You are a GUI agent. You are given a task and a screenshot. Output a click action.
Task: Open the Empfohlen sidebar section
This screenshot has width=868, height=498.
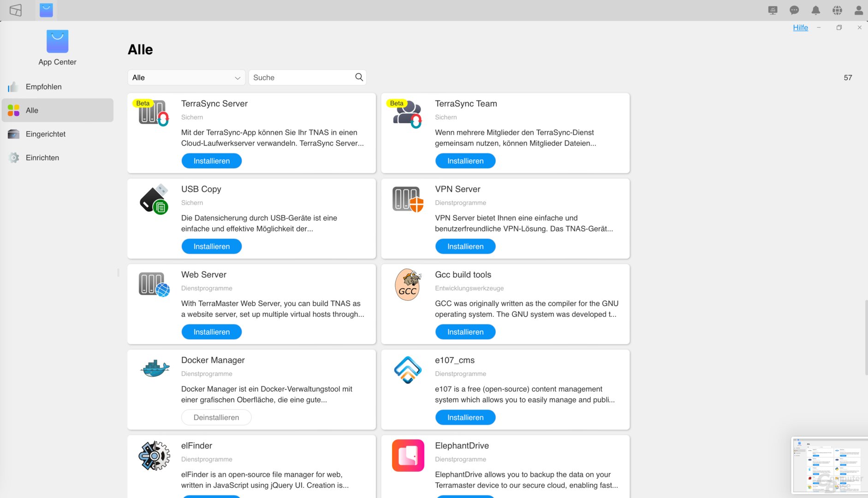click(44, 87)
